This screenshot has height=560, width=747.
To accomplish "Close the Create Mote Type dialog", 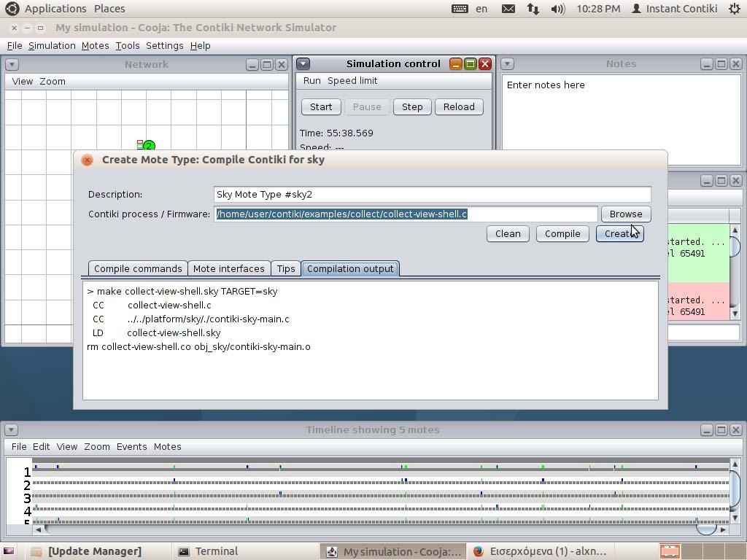I will [x=88, y=160].
